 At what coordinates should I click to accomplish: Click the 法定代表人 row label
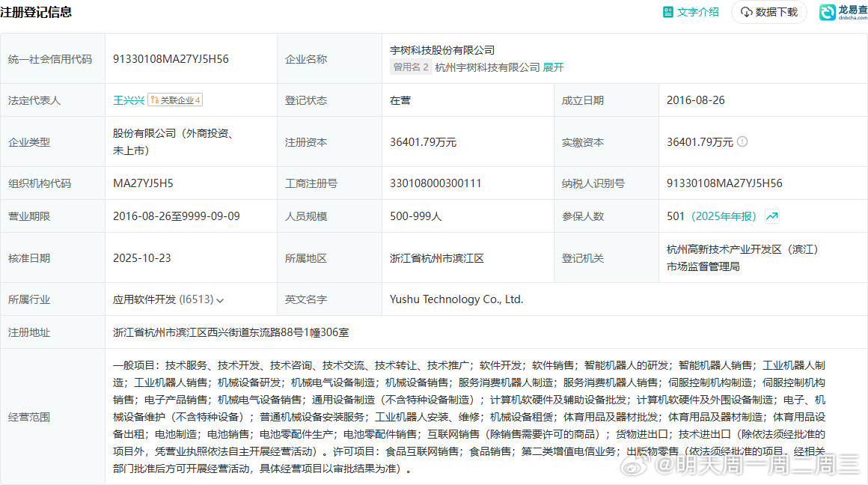point(34,100)
